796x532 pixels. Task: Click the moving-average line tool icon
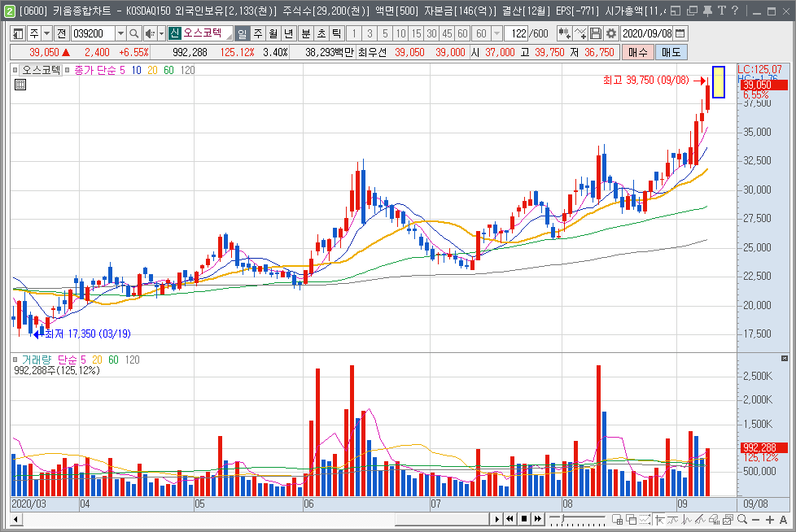click(x=673, y=519)
